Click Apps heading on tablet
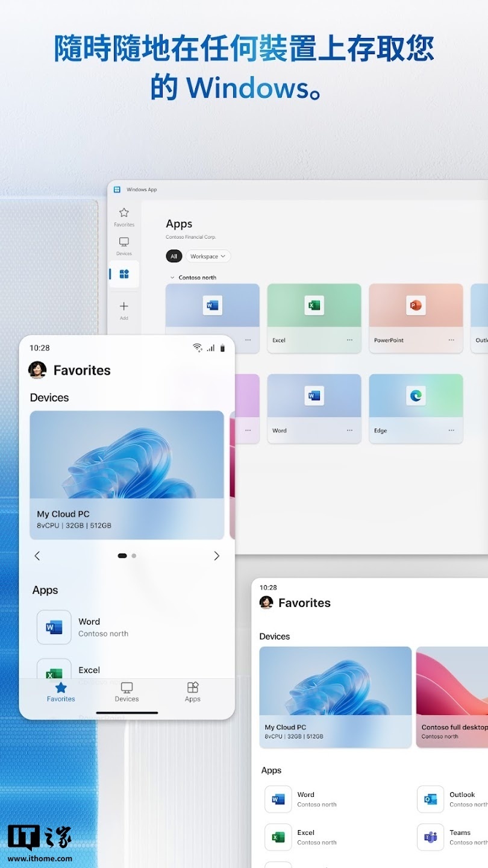Viewport: 488px width, 868px height. tap(271, 771)
